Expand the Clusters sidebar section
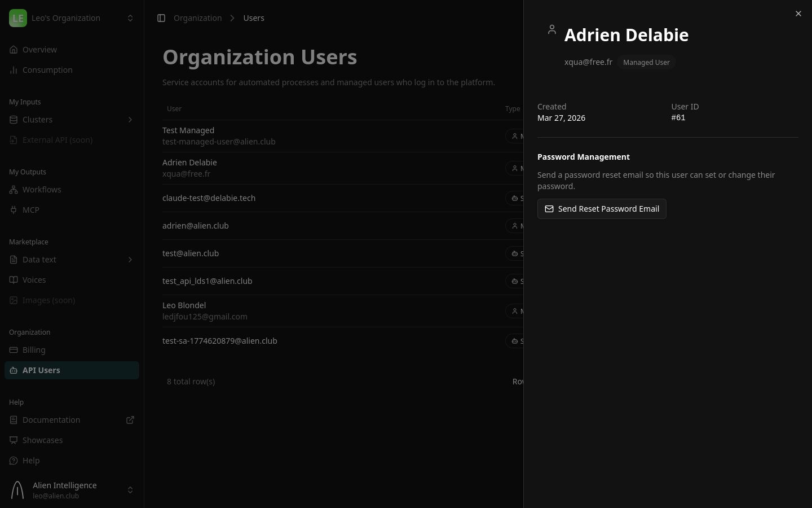The height and width of the screenshot is (508, 812). [x=130, y=120]
